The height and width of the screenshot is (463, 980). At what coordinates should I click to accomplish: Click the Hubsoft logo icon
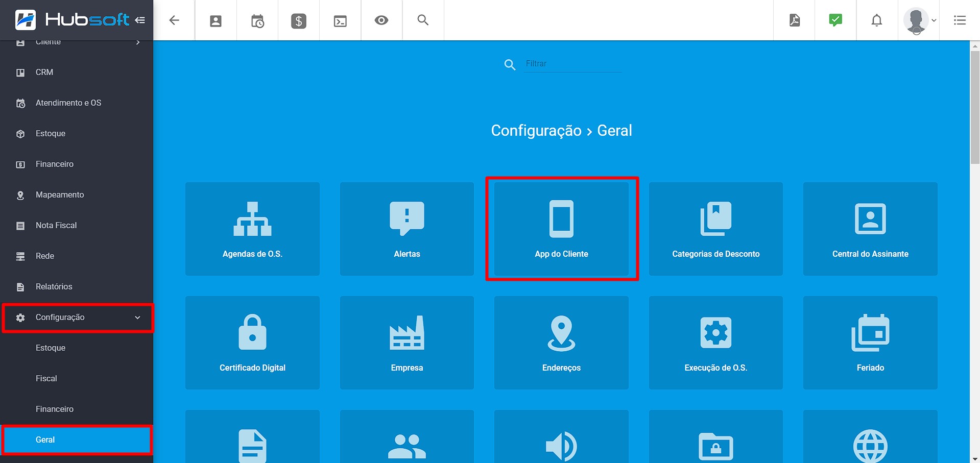click(26, 20)
